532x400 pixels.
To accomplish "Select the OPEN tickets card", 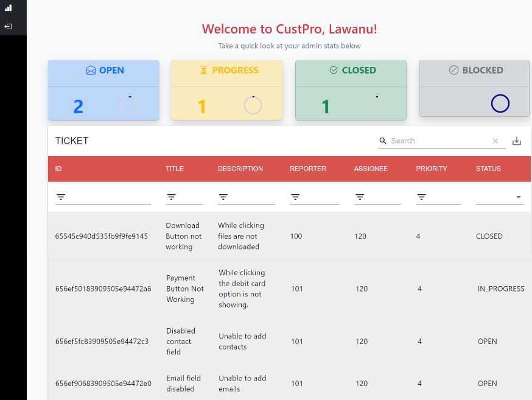I will click(x=103, y=90).
